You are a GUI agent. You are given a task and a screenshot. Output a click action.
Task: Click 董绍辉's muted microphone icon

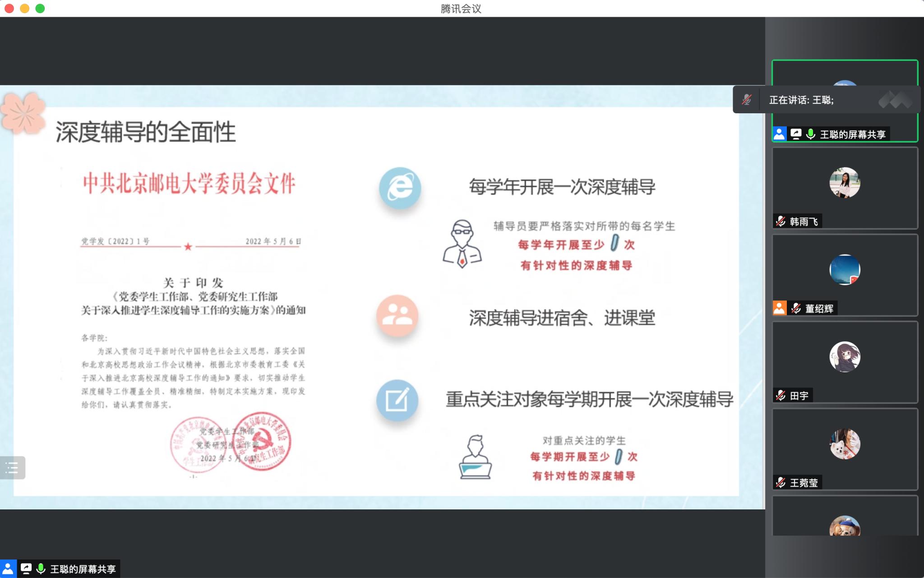click(x=796, y=308)
